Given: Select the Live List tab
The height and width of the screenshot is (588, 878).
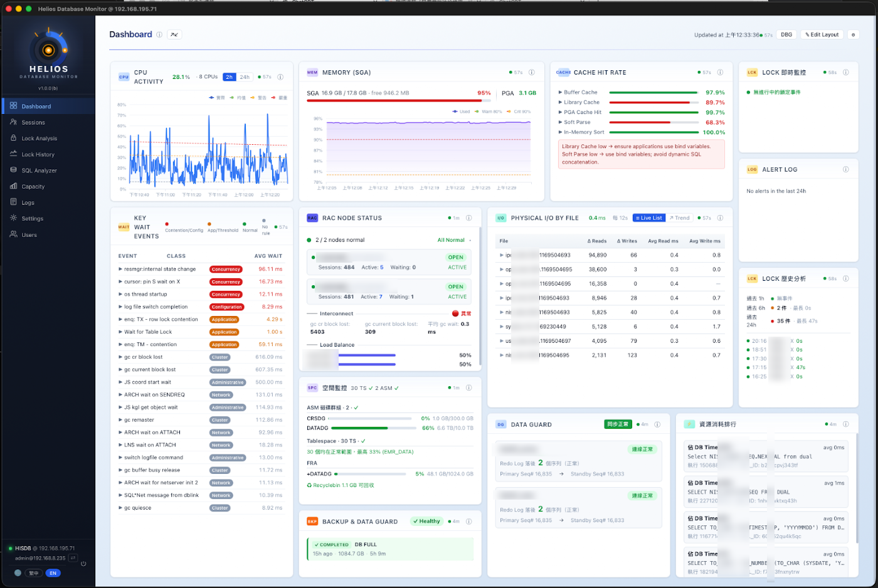Looking at the screenshot, I should pos(648,218).
